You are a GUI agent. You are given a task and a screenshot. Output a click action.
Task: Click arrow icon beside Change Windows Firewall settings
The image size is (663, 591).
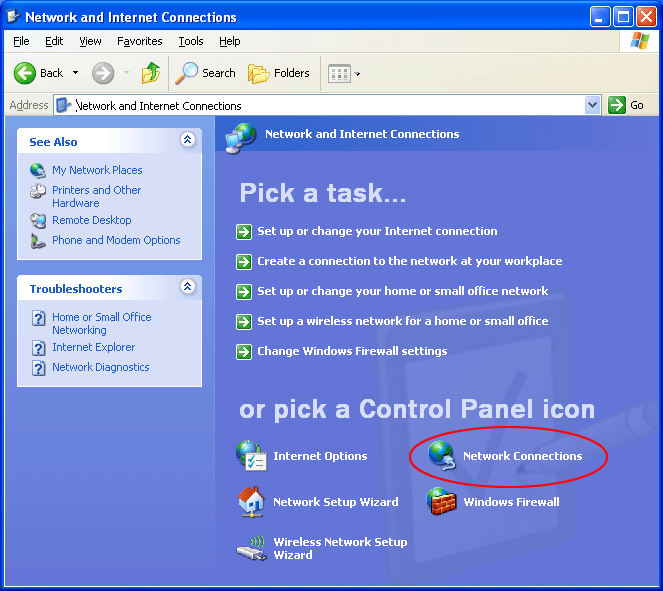tap(244, 352)
